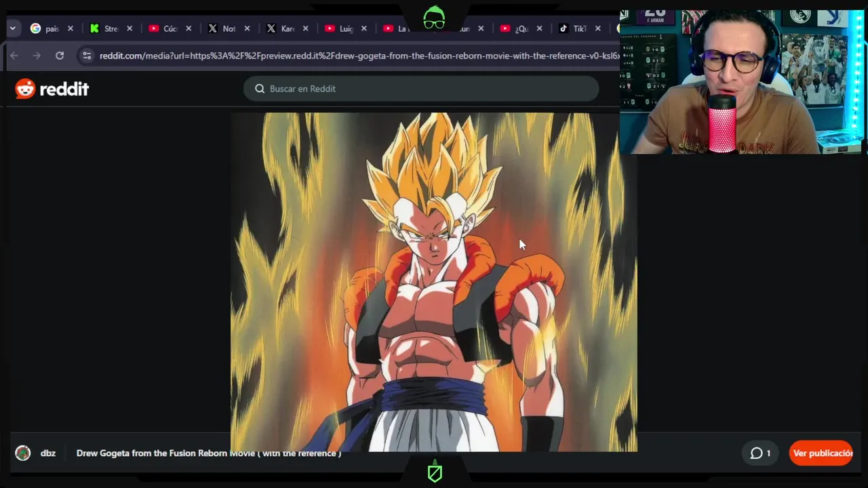868x488 pixels.
Task: Switch to the YouTube 'Luig' tab
Action: (339, 28)
